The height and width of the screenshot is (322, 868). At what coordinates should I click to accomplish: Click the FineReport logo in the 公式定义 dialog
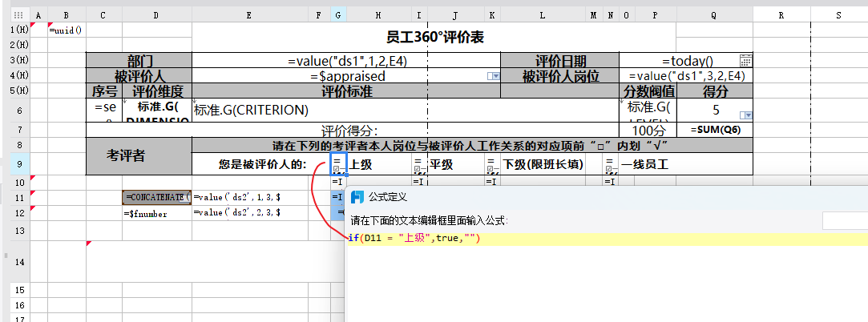(357, 197)
